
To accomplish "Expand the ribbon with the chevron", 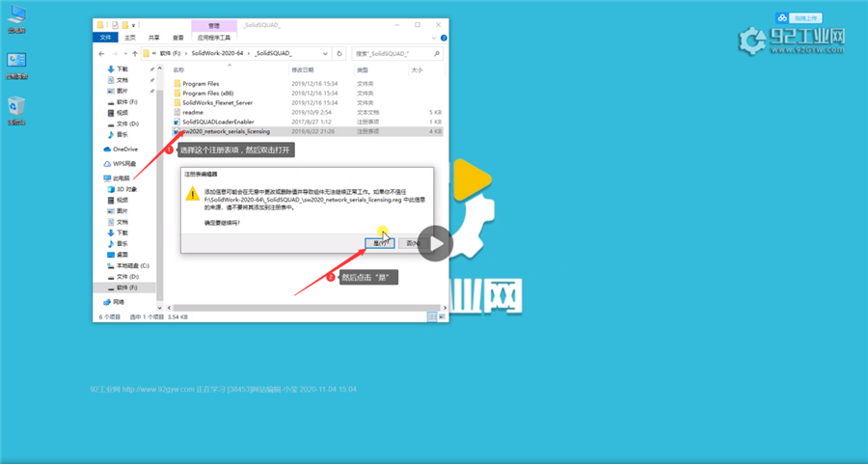I will coord(433,38).
